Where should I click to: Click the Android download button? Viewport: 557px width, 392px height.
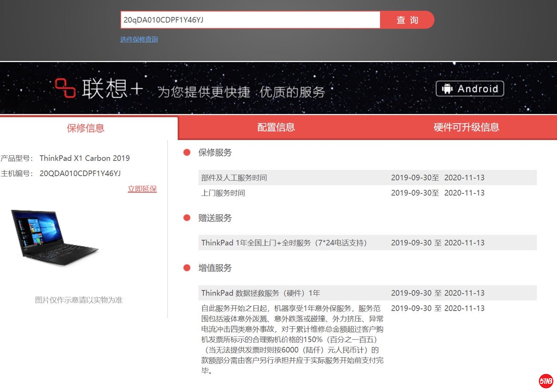[469, 89]
